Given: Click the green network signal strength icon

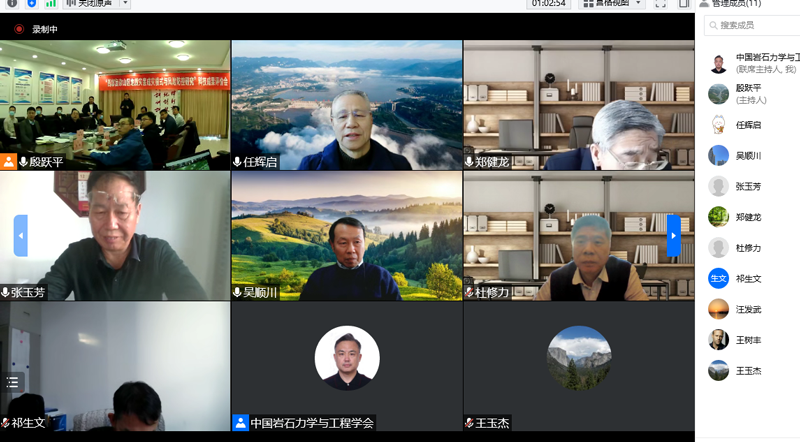Looking at the screenshot, I should coord(50,4).
